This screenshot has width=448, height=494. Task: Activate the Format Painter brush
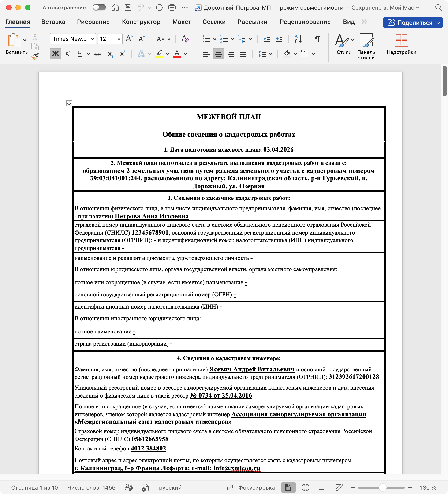[x=35, y=56]
